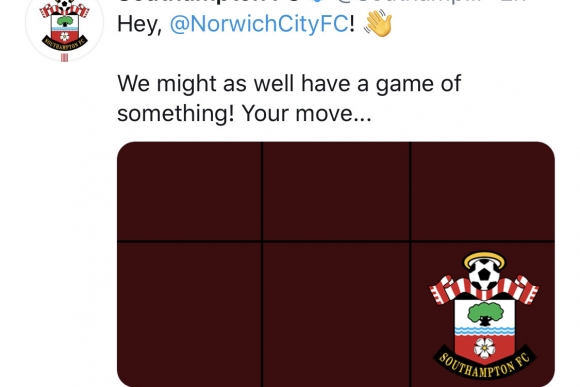Pick the empty top-left grid square
Viewport: 580px width, 387px height.
pyautogui.click(x=189, y=191)
